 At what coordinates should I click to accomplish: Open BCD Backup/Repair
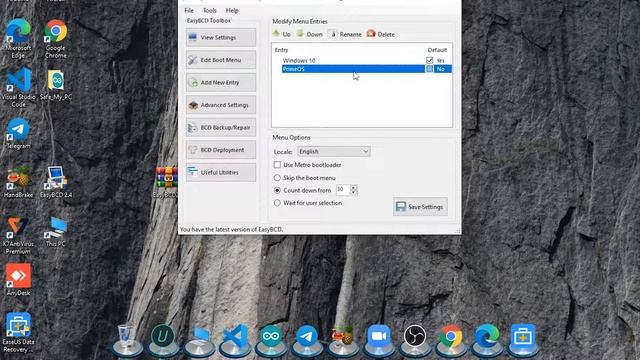[x=221, y=127]
